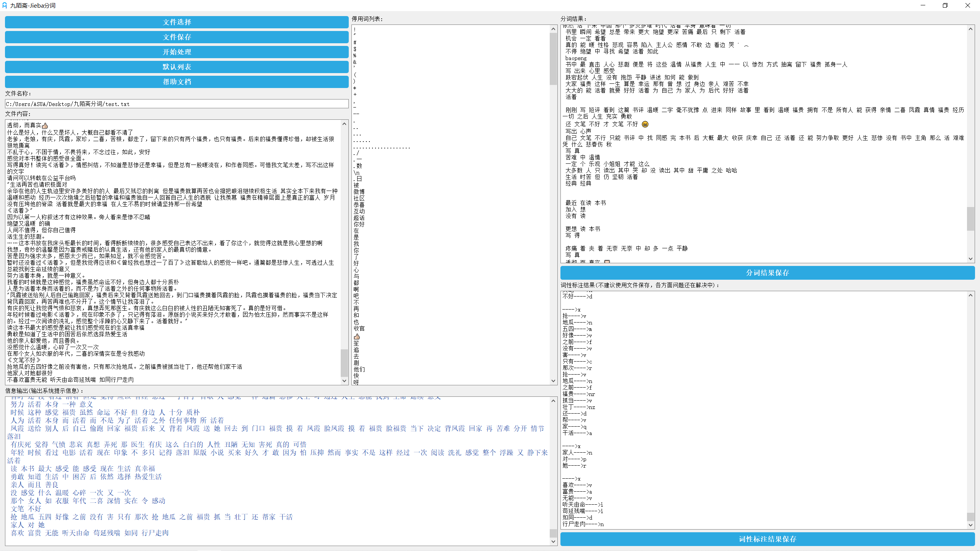Click line '文笔 不好' in 信息输出
Screen dimensions: 980x551
(x=26, y=509)
